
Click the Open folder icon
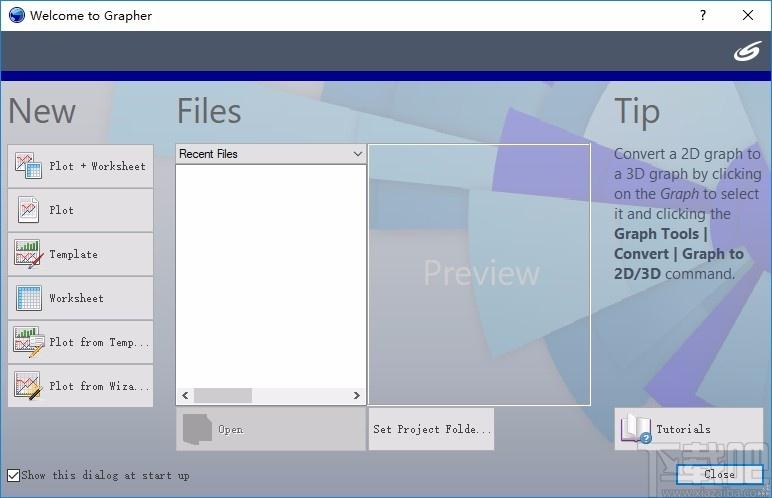point(197,429)
